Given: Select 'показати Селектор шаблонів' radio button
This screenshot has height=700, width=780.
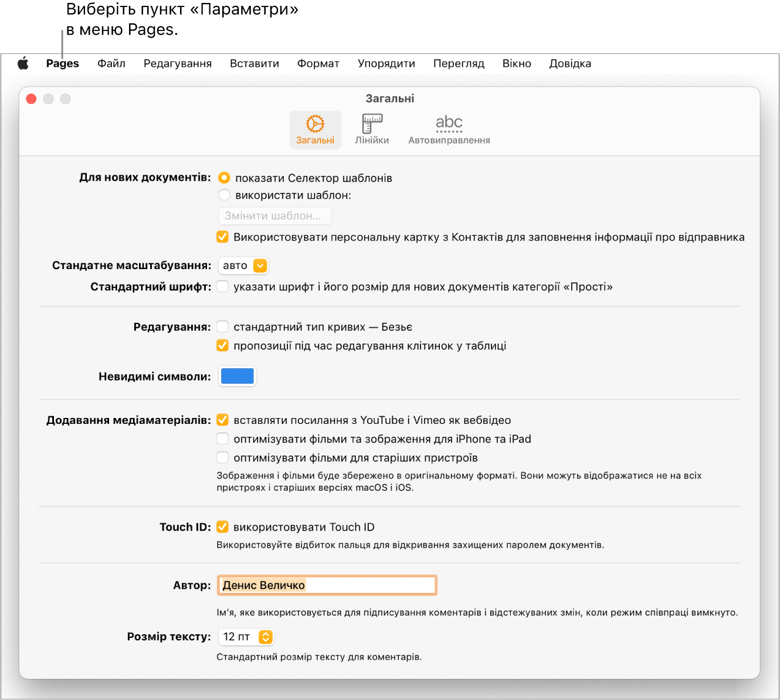Looking at the screenshot, I should click(224, 178).
